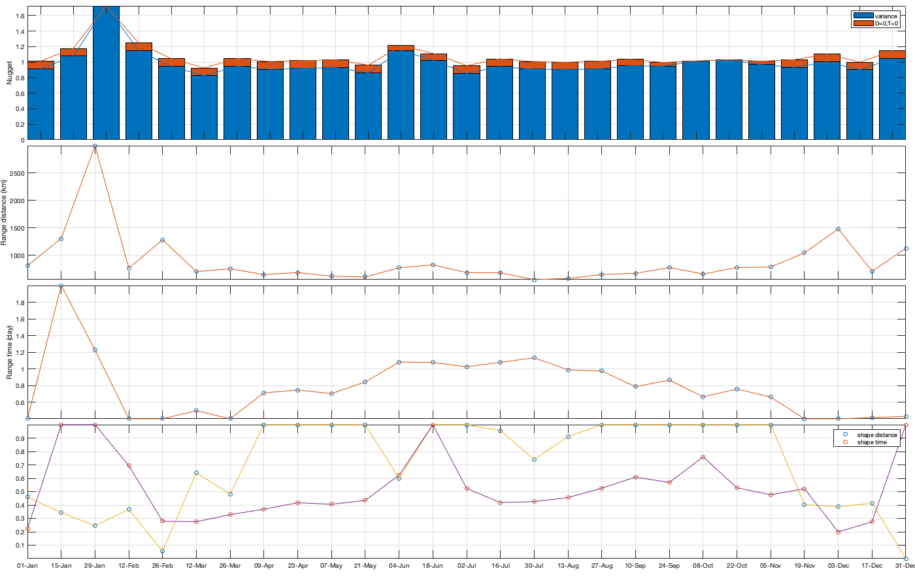
Task: Click the range time peak marker at 15-Jan
Action: (x=61, y=286)
